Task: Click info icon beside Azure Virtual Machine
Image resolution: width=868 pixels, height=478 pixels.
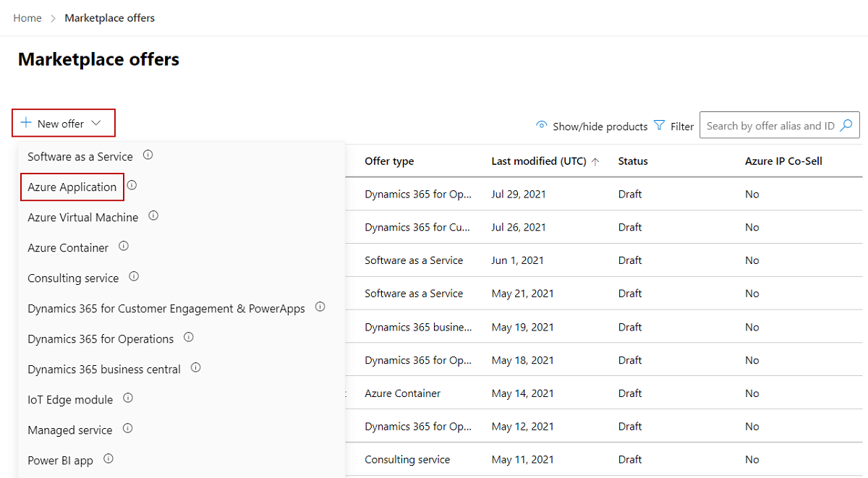Action: pyautogui.click(x=153, y=216)
